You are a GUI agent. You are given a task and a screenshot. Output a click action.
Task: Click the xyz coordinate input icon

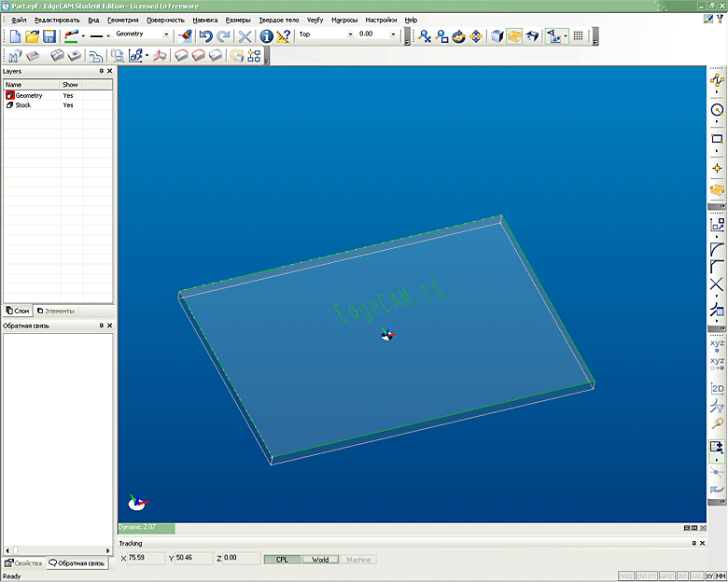(x=717, y=346)
